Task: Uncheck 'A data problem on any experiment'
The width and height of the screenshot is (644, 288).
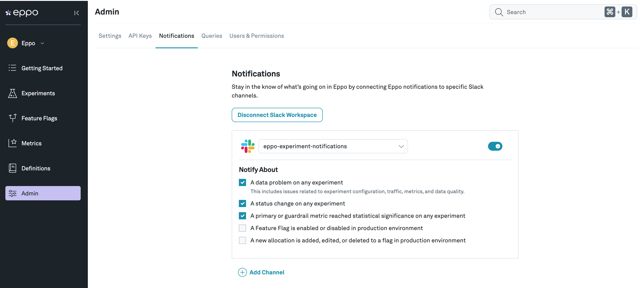Action: point(242,182)
